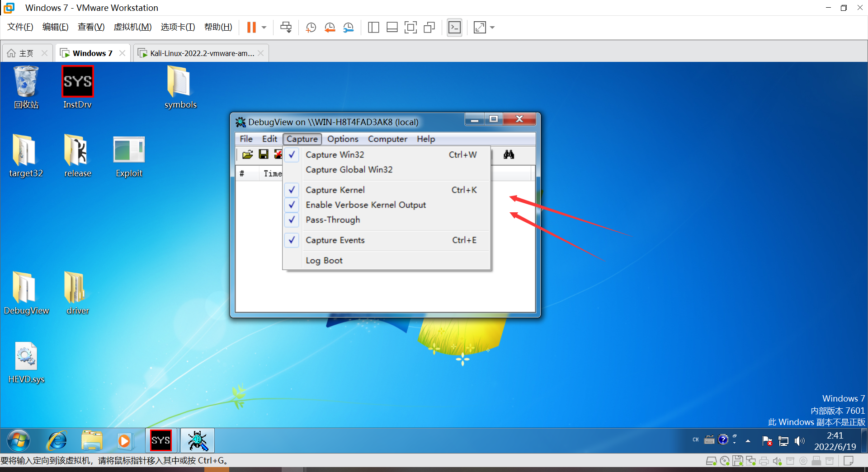Open DebugView File menu

tap(246, 139)
